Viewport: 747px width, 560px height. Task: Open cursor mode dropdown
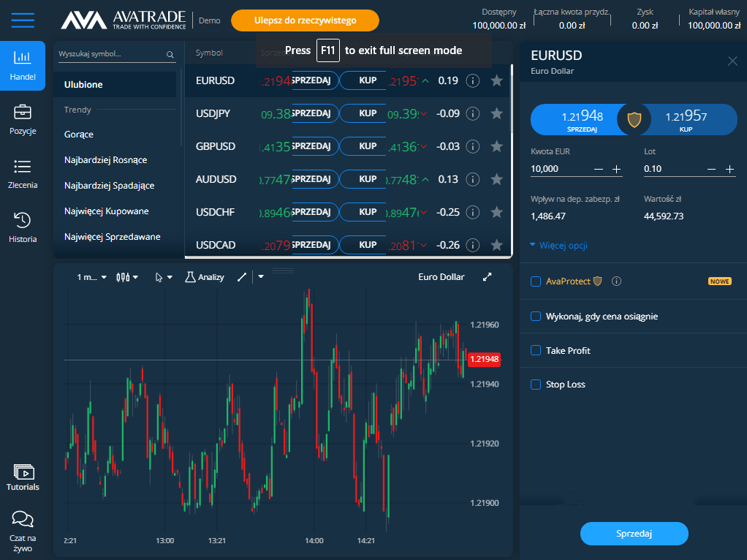pyautogui.click(x=164, y=277)
